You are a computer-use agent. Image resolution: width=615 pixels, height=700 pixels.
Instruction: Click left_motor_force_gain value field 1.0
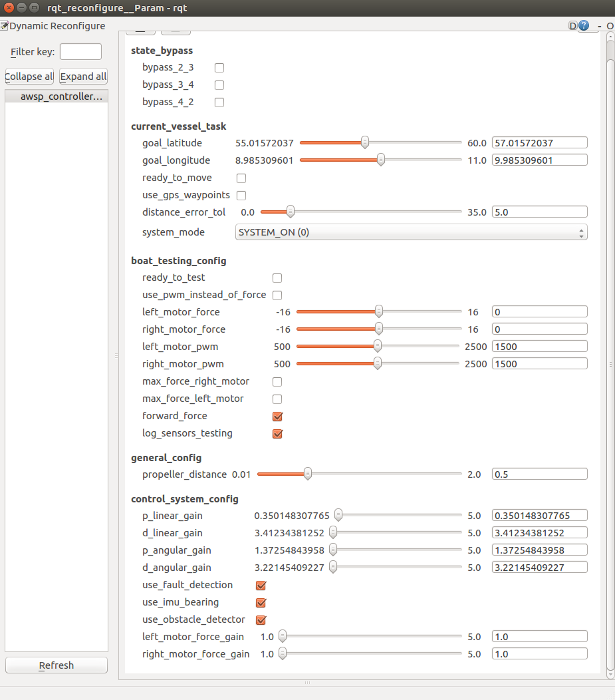540,637
